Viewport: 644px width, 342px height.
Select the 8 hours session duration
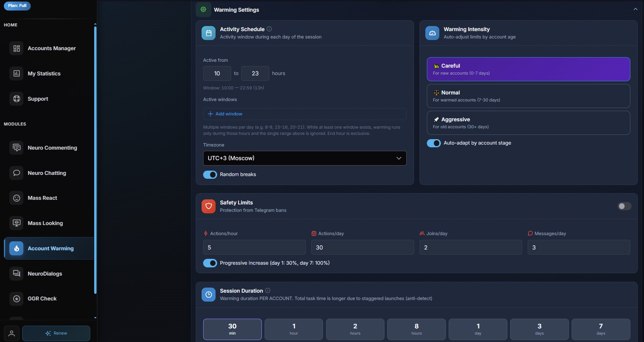click(416, 329)
